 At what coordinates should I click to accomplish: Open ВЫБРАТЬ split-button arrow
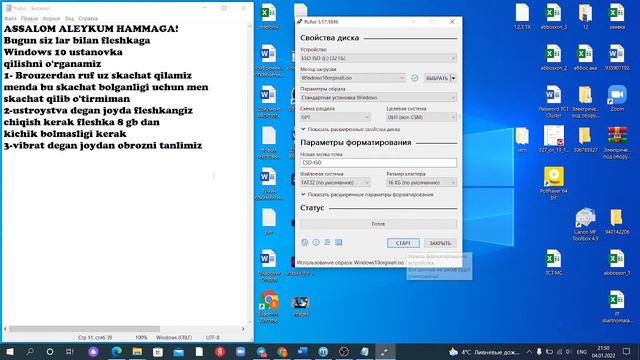point(453,78)
